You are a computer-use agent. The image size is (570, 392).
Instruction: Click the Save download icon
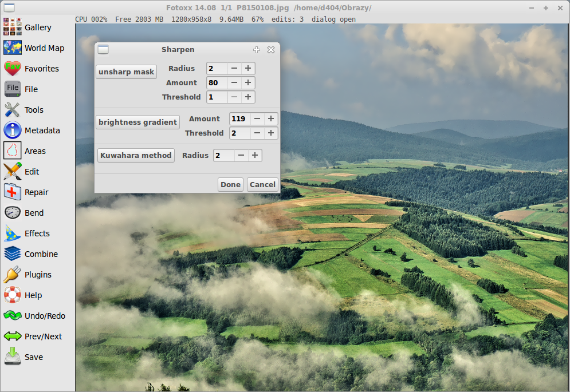[13, 357]
